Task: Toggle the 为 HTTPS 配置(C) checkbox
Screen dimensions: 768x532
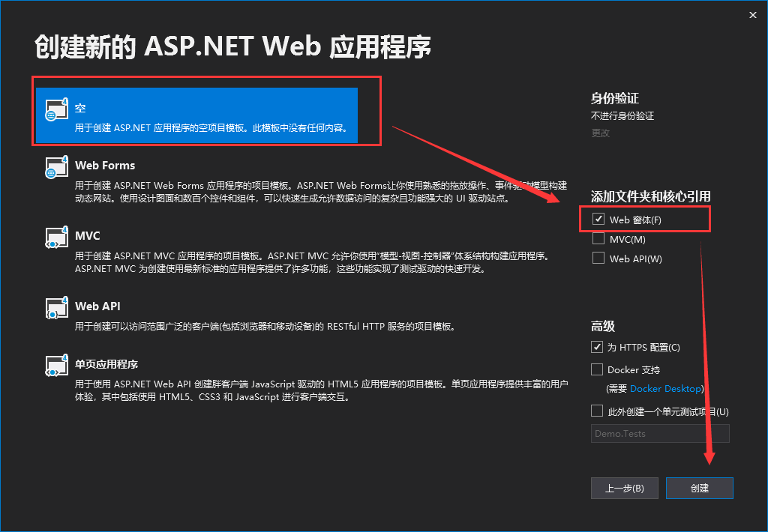Action: [596, 347]
